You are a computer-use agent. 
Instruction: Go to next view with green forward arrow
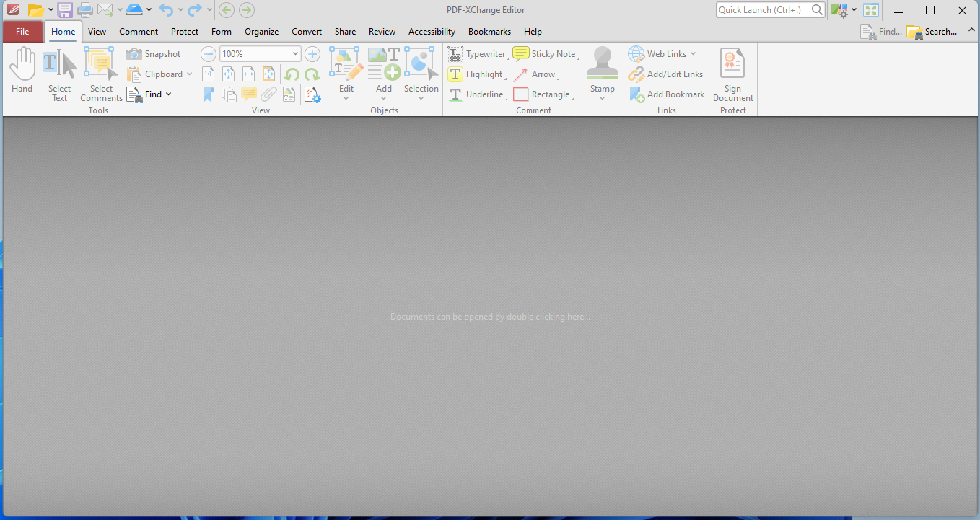(x=247, y=10)
